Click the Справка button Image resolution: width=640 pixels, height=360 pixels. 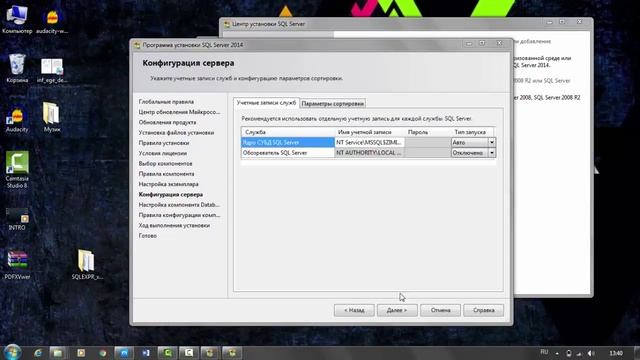(484, 310)
